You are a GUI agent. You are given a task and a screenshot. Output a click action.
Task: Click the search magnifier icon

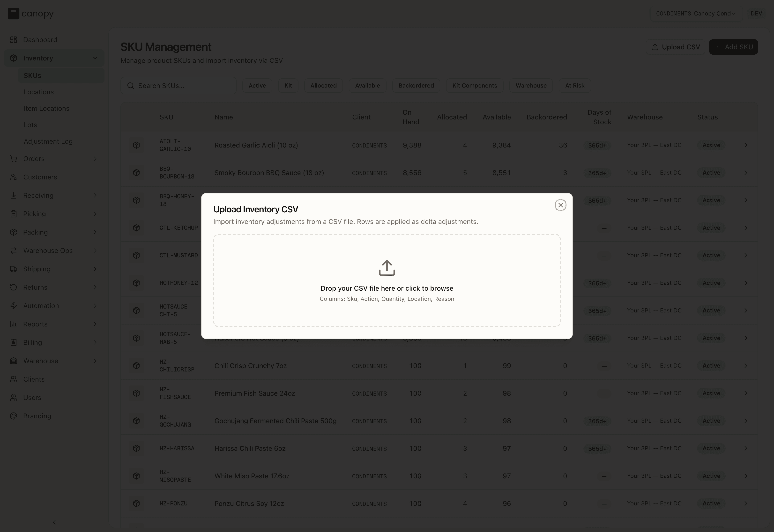131,86
